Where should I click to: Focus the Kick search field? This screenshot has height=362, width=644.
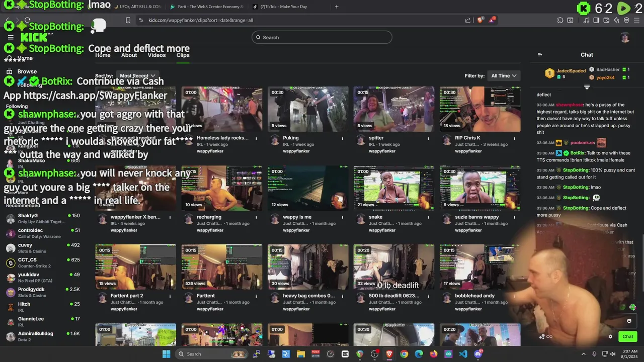(x=322, y=37)
